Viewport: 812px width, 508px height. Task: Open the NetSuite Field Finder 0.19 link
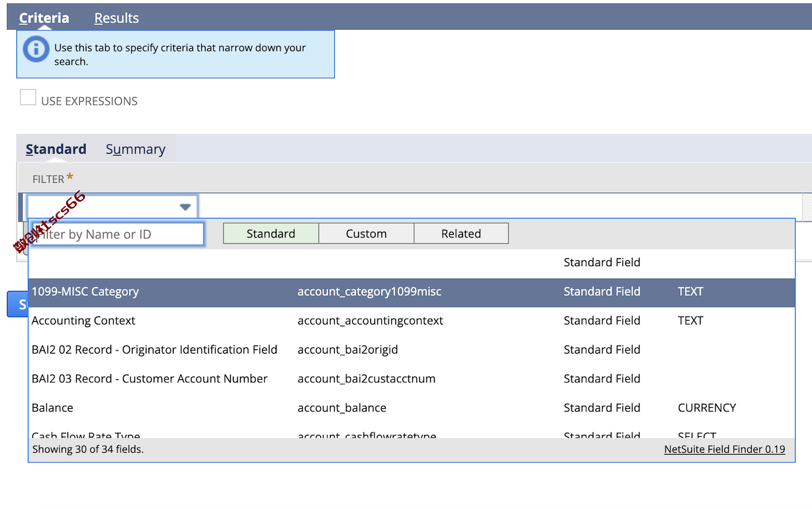pos(724,449)
